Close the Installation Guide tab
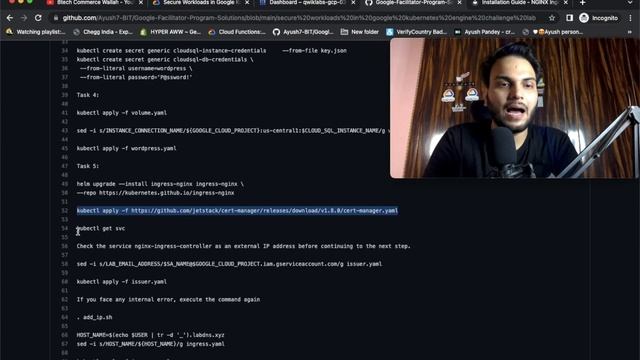 565,2
